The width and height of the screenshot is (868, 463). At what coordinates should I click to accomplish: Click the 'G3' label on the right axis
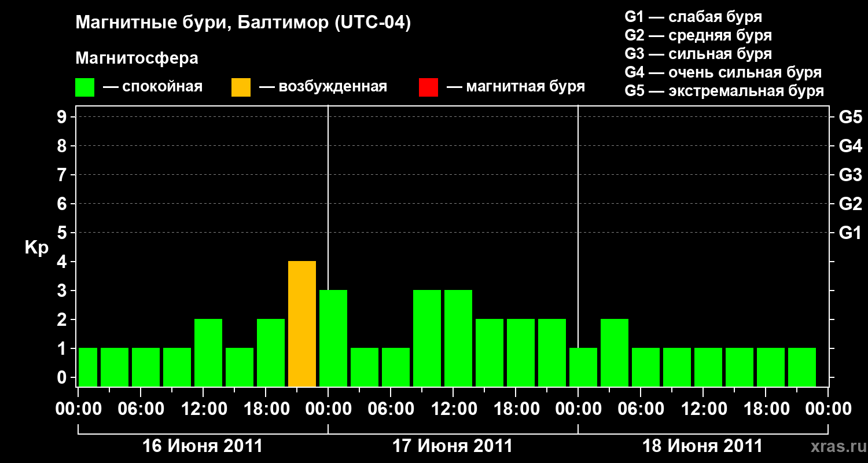850,175
